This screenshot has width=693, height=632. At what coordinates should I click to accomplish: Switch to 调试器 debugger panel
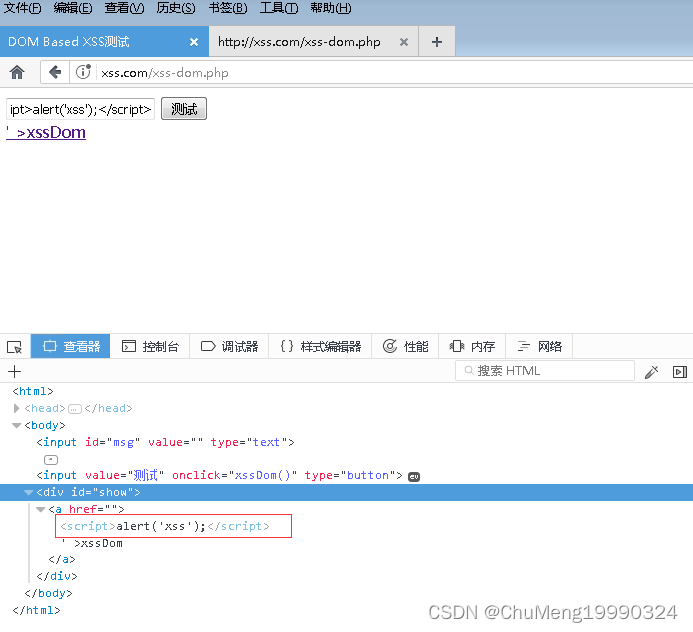[229, 346]
